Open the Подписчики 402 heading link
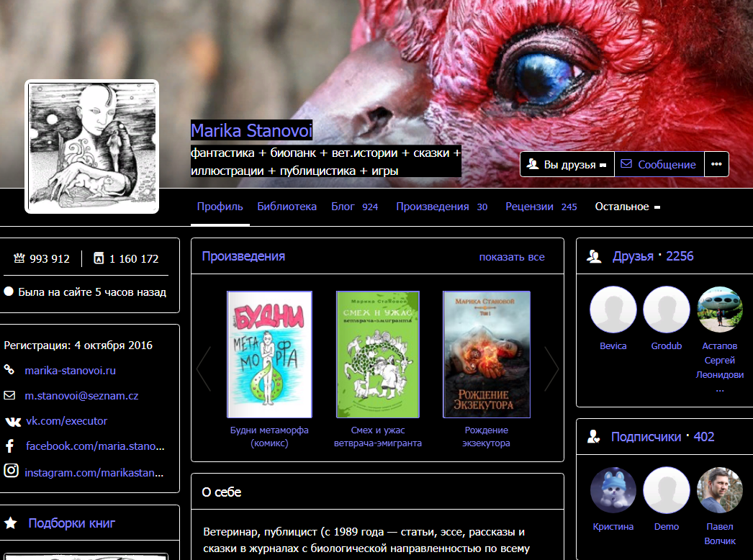 coord(662,437)
